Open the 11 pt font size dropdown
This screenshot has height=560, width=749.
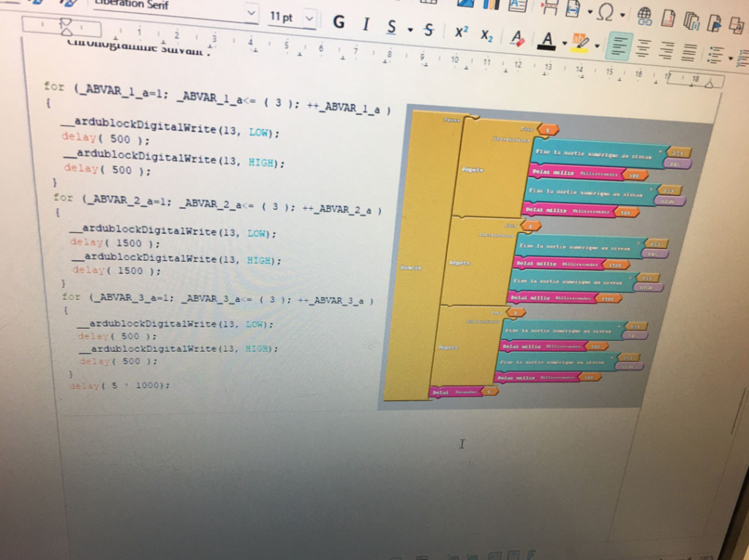pos(309,18)
